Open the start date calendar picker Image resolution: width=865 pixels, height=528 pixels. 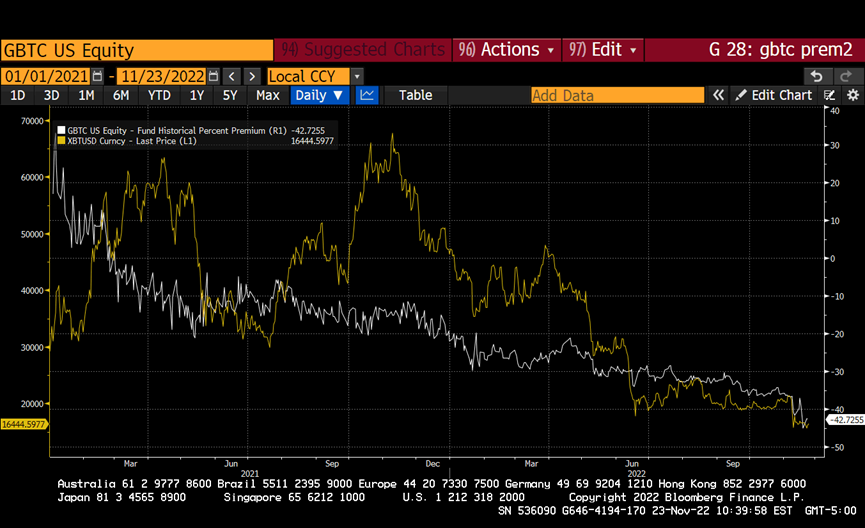click(97, 76)
